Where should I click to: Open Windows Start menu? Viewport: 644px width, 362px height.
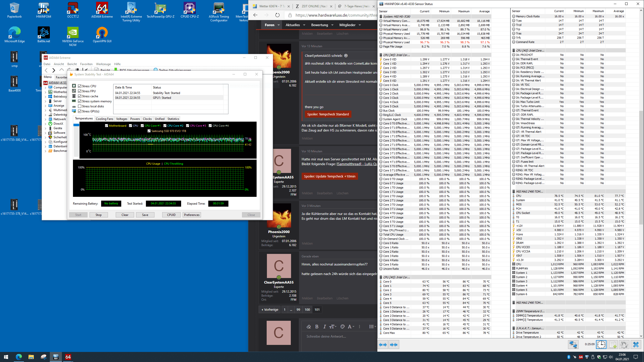click(6, 357)
